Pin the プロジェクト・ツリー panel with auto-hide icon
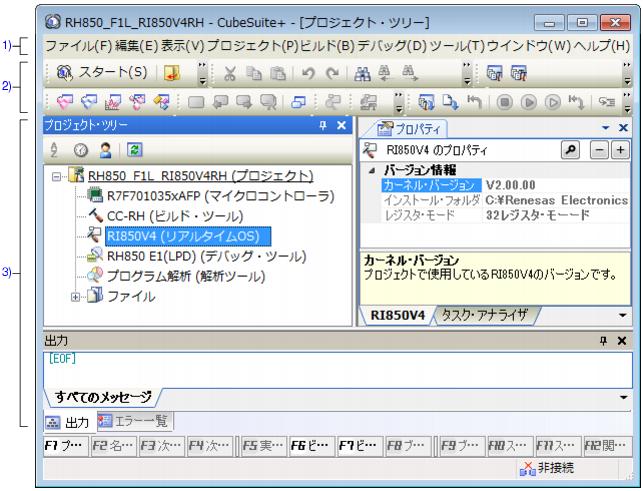 [x=322, y=124]
